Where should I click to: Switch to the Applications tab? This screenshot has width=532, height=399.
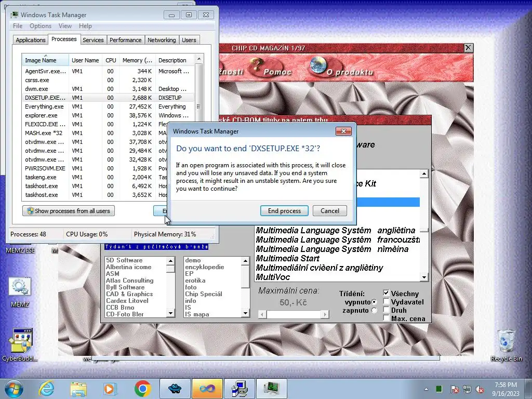[x=31, y=40]
